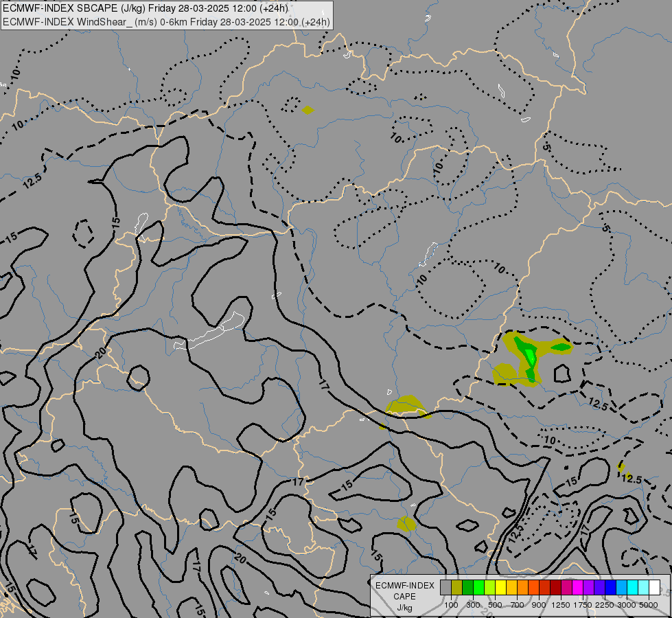Click the 500 label on CAPE legend
Viewport: 672px width, 618px height.
(495, 605)
